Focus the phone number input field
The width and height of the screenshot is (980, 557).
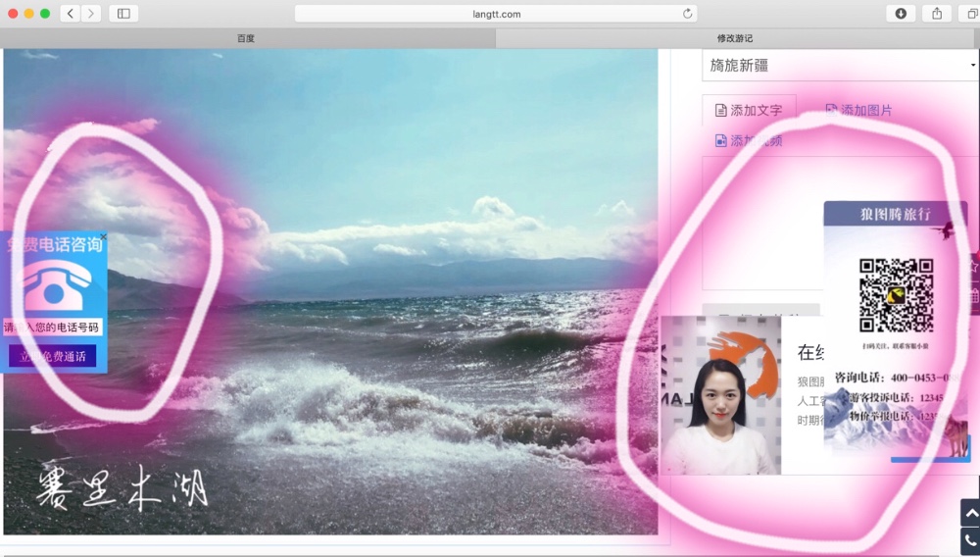pos(53,327)
